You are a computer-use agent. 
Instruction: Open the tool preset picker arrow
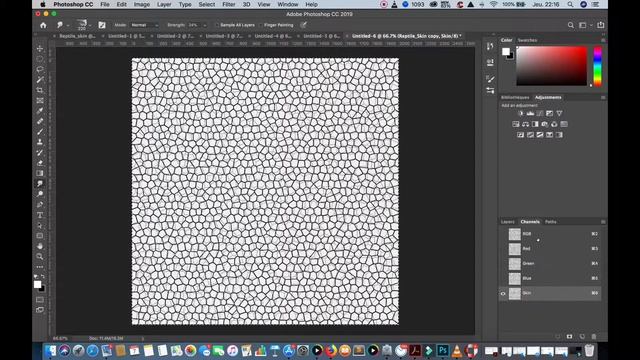click(x=68, y=25)
